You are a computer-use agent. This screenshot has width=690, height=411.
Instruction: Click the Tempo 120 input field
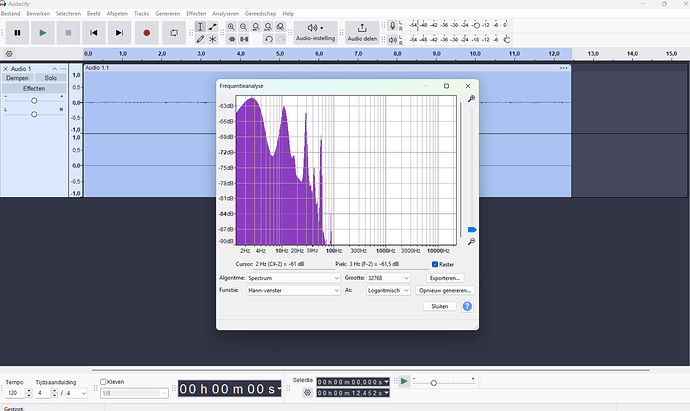(15, 393)
